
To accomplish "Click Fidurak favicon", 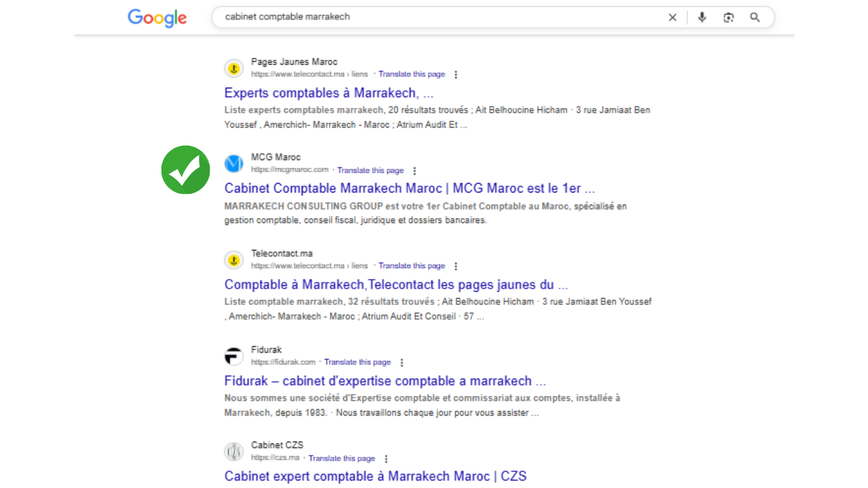I will pyautogui.click(x=234, y=356).
